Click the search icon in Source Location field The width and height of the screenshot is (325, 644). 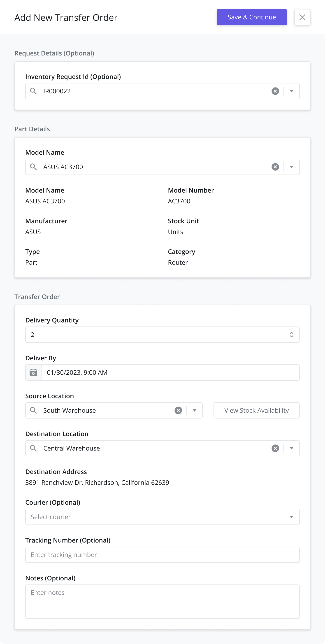click(33, 410)
